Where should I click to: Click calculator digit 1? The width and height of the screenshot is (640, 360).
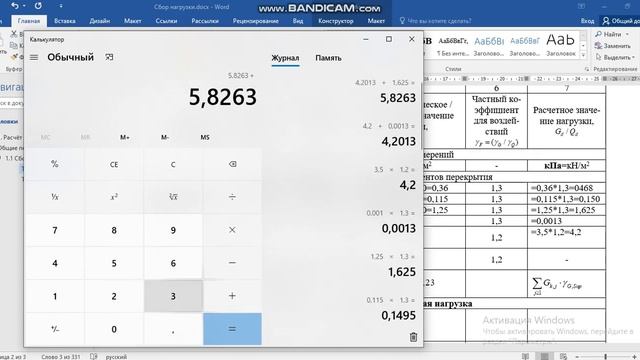(x=55, y=296)
